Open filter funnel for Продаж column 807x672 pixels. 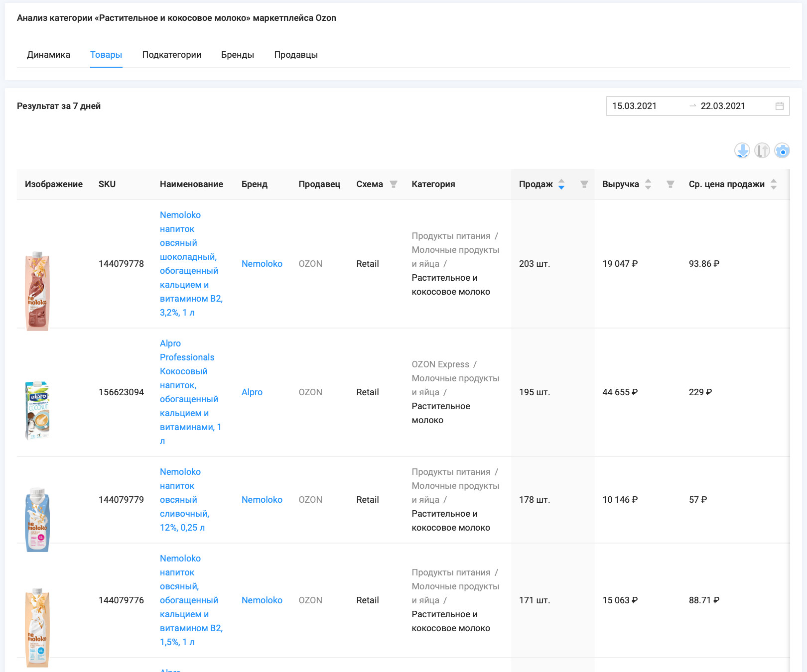tap(584, 184)
